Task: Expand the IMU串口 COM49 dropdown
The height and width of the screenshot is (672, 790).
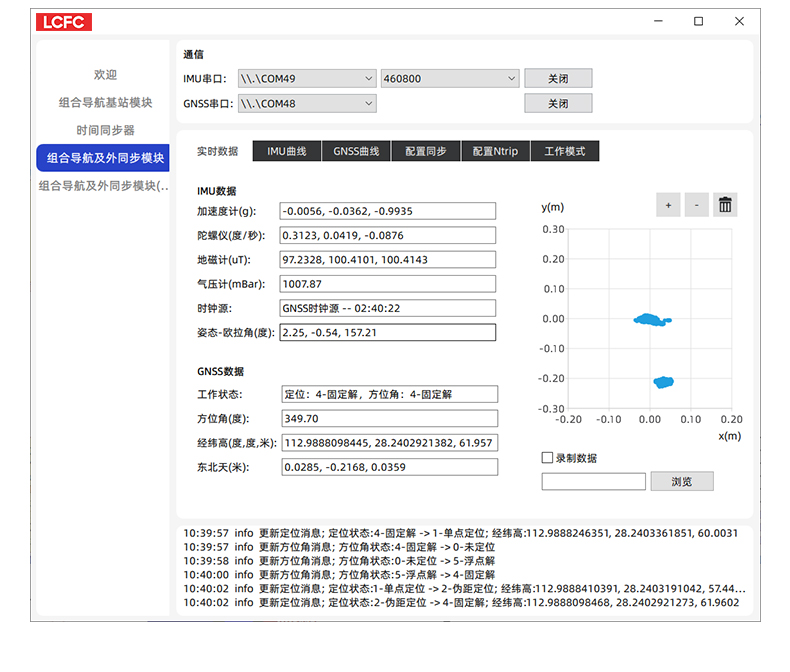Action: (306, 78)
